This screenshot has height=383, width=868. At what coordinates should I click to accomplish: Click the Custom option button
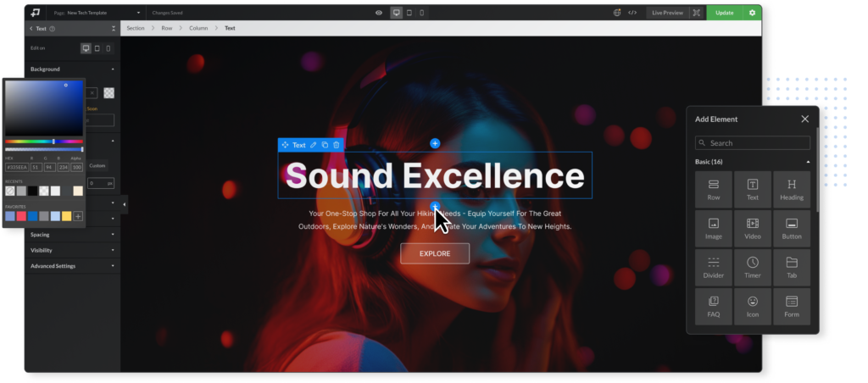[97, 165]
